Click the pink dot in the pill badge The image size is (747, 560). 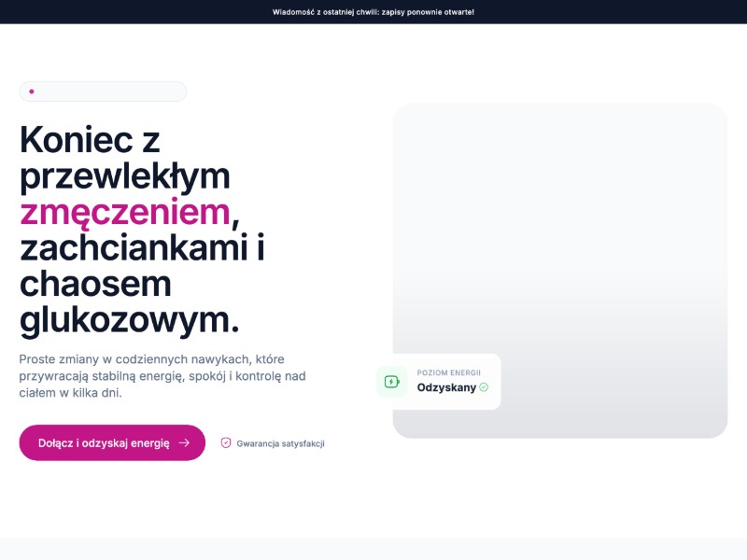tap(32, 91)
